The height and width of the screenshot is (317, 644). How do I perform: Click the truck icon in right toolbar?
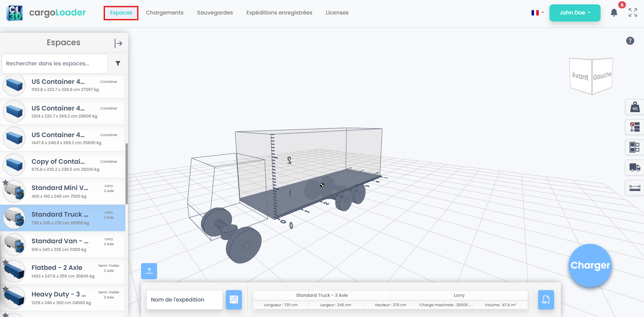635,167
